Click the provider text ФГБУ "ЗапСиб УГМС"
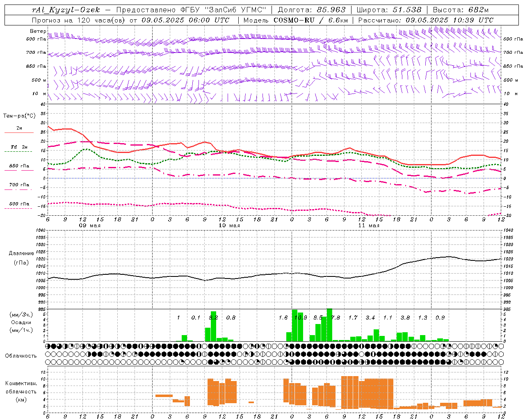The height and width of the screenshot is (420, 525). point(223,10)
